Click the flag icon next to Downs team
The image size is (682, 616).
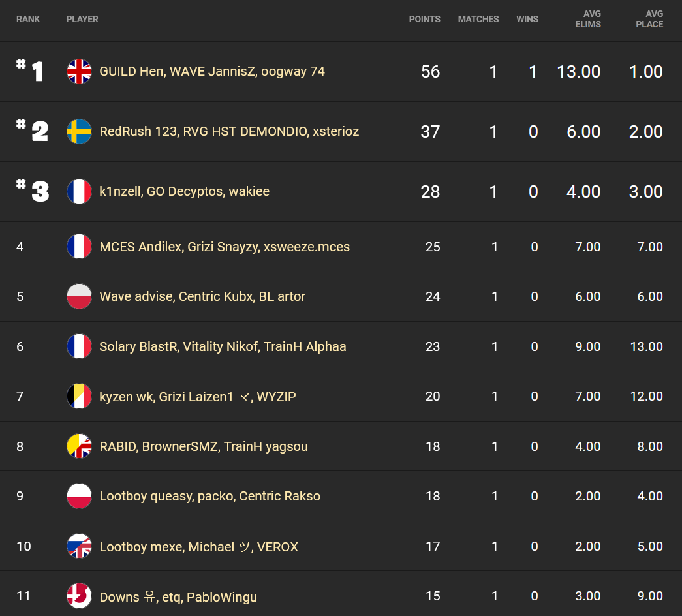pos(79,596)
